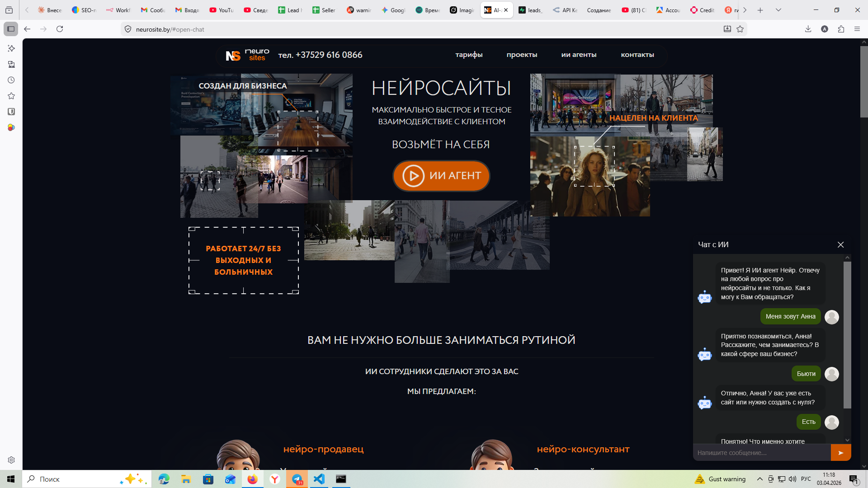Launch Visual Studio Code from the taskbar
The height and width of the screenshot is (488, 868).
pos(319,479)
